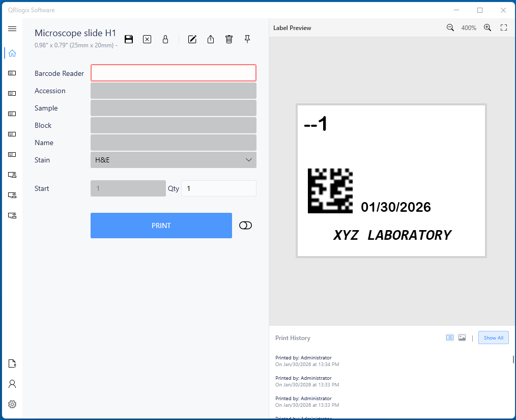Click the clear form X icon
The width and height of the screenshot is (516, 420).
pos(147,39)
